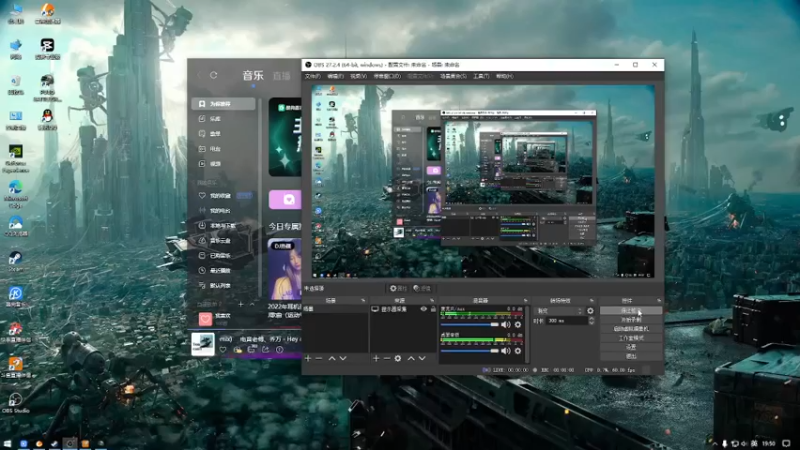Click the Properties gear button above the OBS docks
The image size is (800, 450).
(398, 288)
